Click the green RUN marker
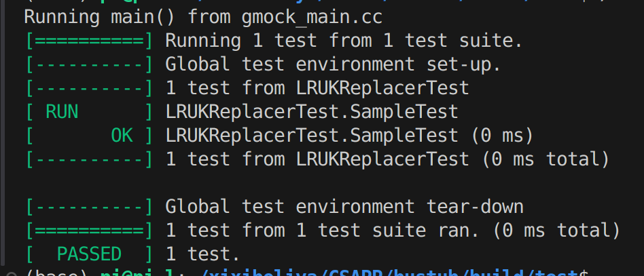 (62, 111)
